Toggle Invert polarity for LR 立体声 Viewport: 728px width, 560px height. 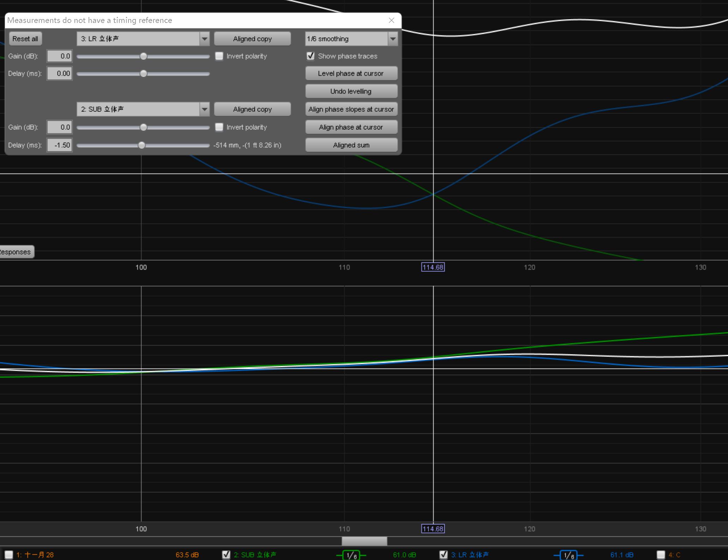coord(219,56)
